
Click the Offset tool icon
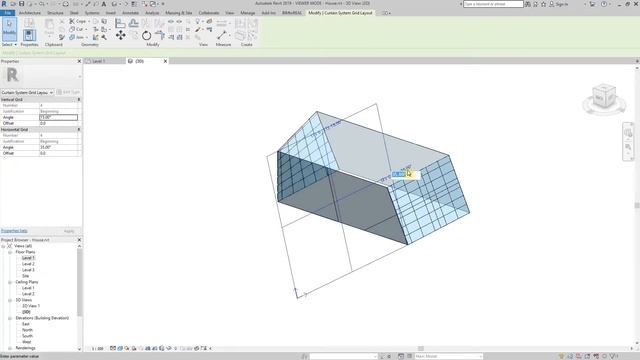click(133, 23)
